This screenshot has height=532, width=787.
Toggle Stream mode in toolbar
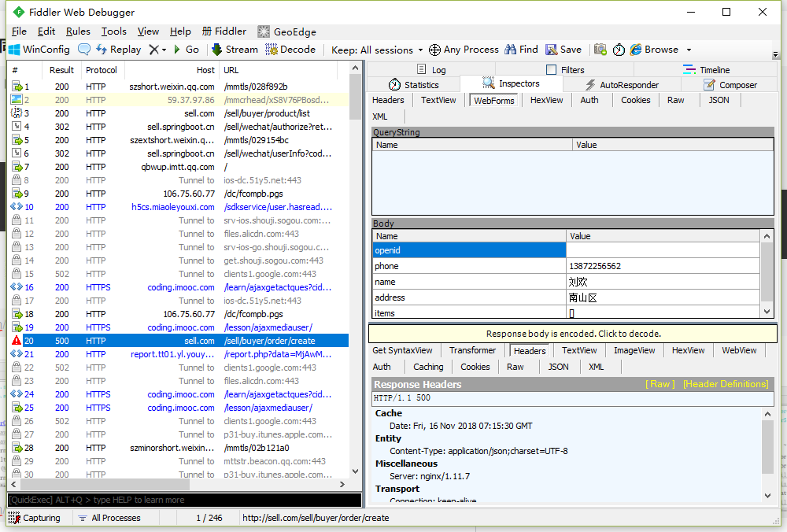click(x=234, y=50)
